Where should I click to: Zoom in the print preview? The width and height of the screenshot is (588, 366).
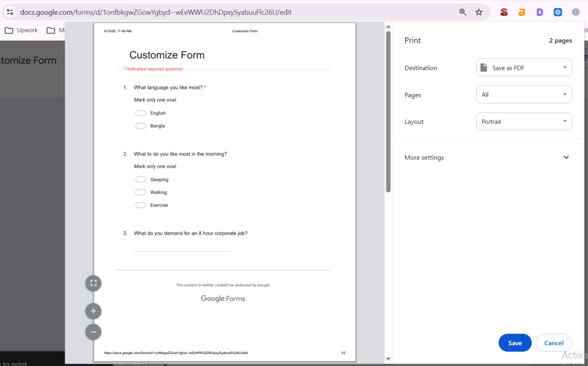point(94,311)
